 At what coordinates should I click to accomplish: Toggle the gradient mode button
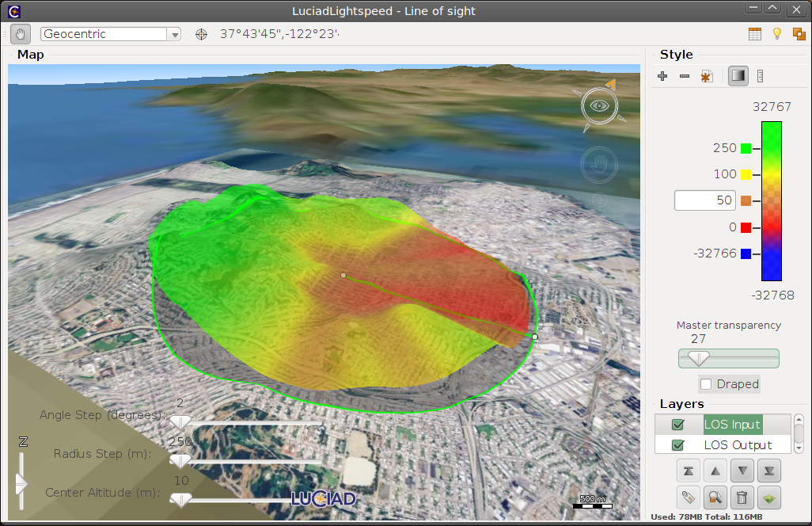738,76
